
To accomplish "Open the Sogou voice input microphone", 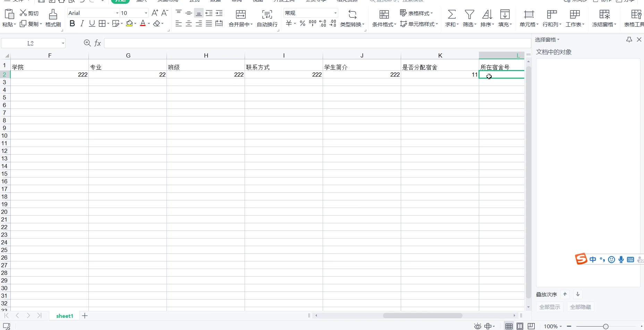I will (x=621, y=259).
